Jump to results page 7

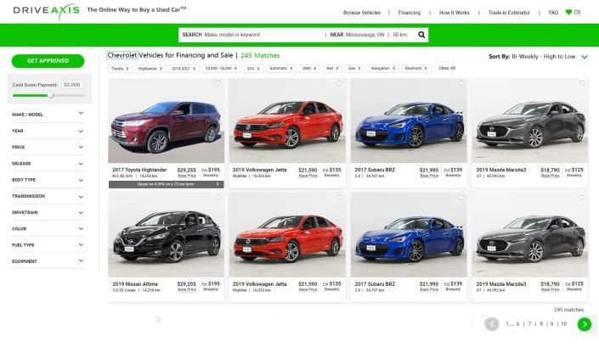tap(529, 324)
